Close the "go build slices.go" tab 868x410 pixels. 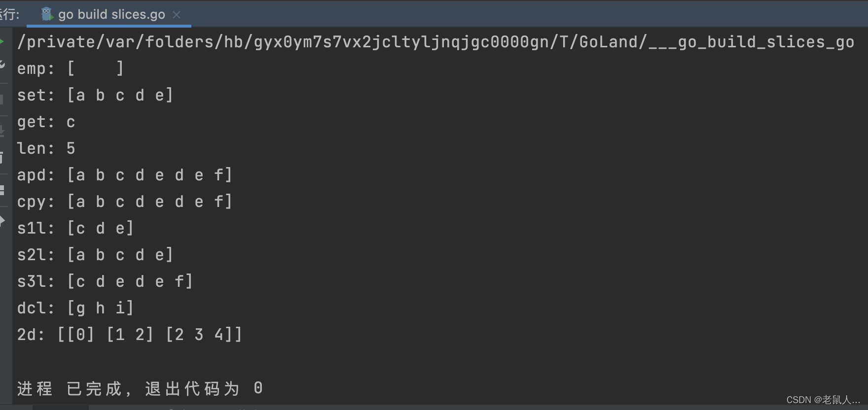[177, 15]
